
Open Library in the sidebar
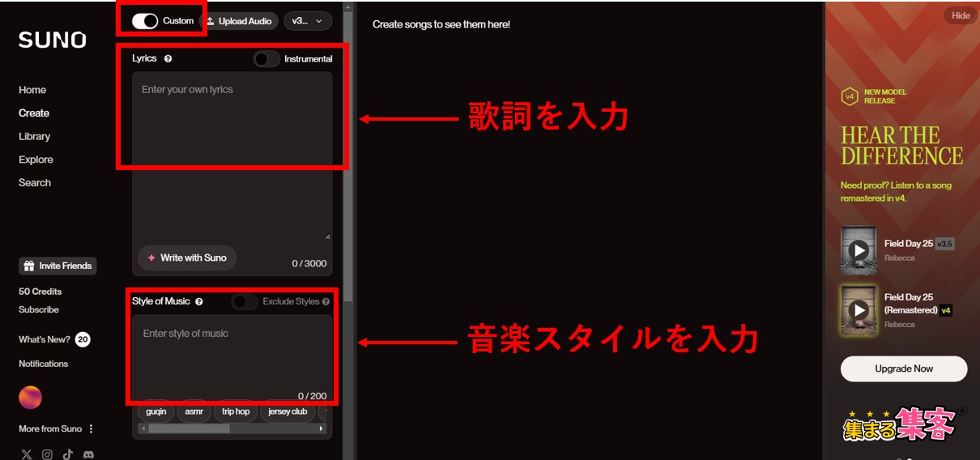35,136
